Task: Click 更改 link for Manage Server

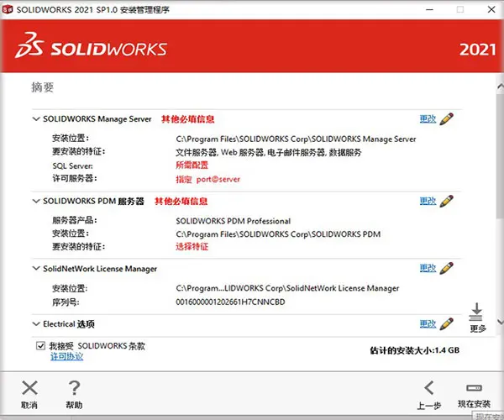Action: click(x=428, y=119)
